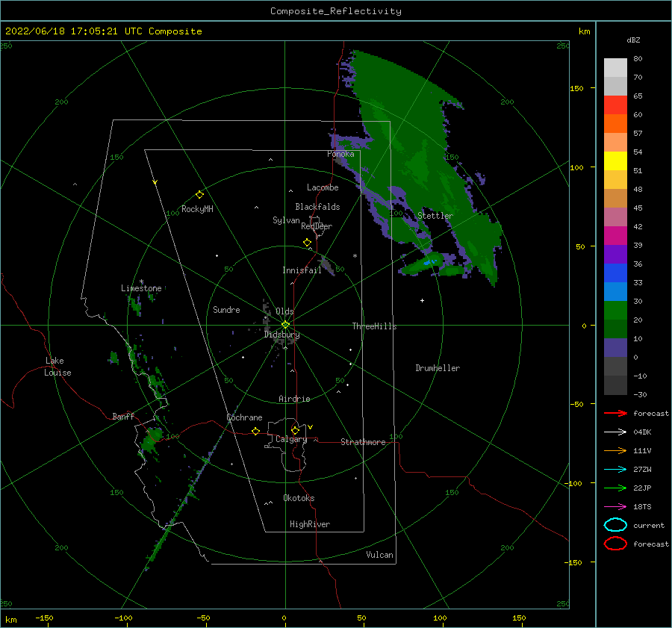Click the Cochrane label
672x628 pixels.
pos(244,417)
